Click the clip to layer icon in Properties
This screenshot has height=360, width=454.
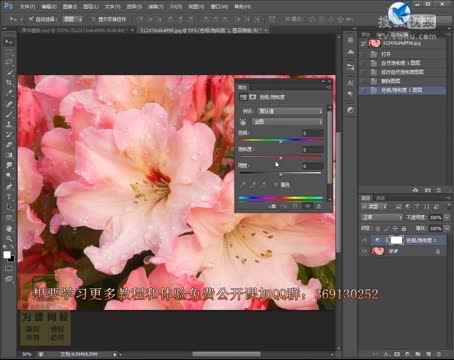[272, 206]
